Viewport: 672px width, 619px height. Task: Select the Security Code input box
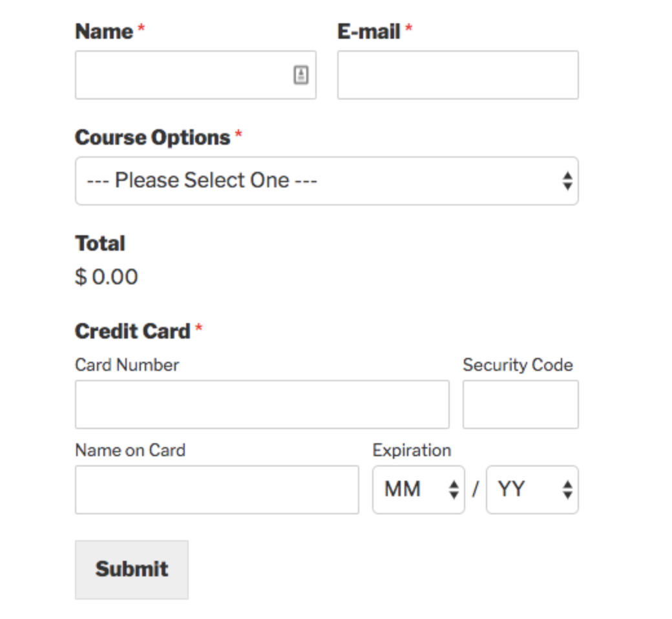[520, 404]
